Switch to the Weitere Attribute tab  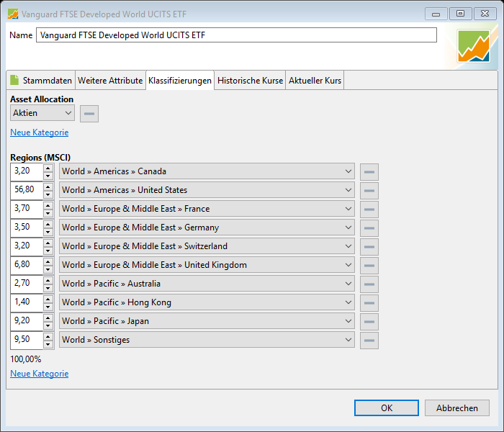coord(110,81)
